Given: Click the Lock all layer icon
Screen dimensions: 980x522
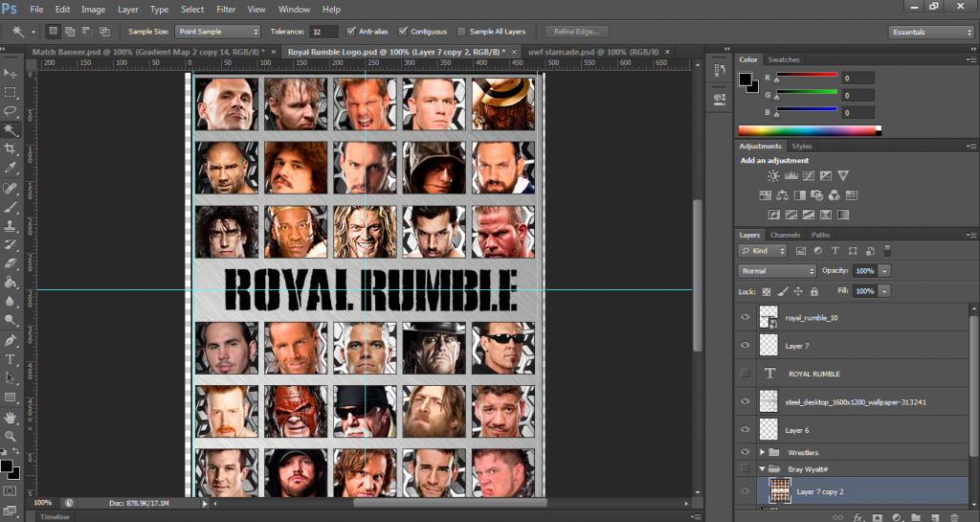Looking at the screenshot, I should click(x=813, y=291).
